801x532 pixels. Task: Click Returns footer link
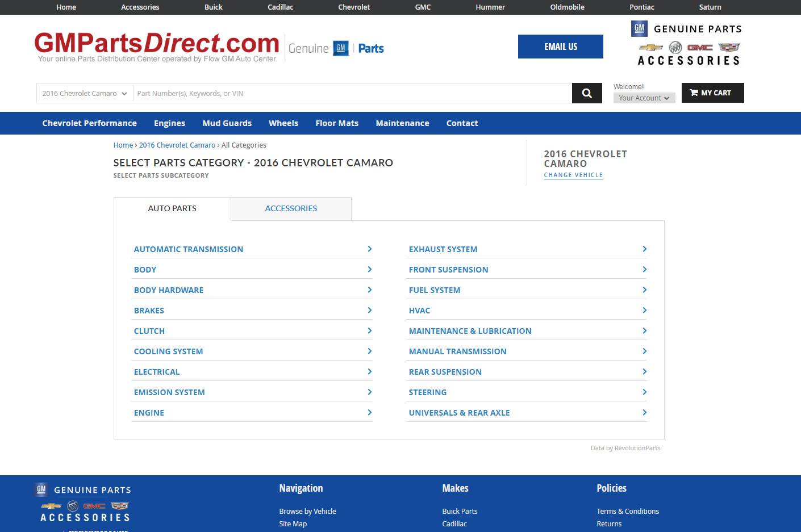pyautogui.click(x=609, y=524)
